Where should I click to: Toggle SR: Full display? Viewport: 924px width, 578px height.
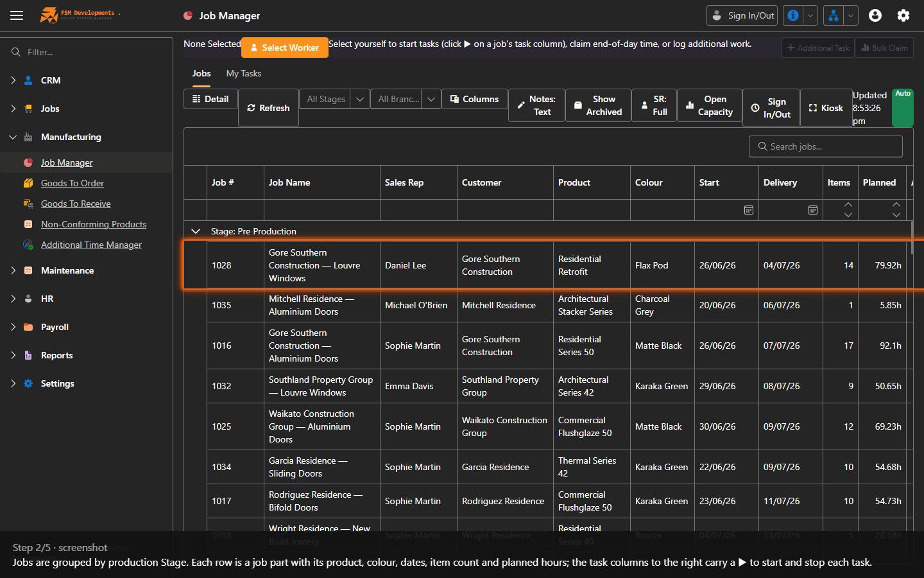pos(654,105)
